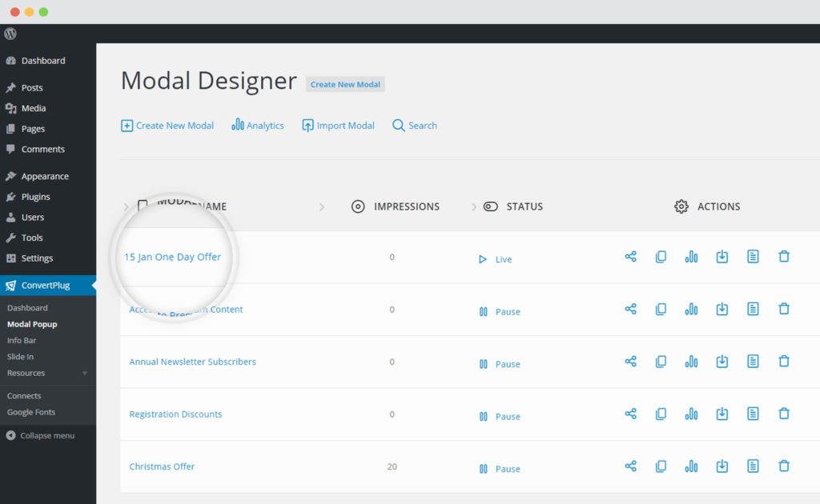
Task: Export the Registration Discounts modal
Action: [x=722, y=414]
